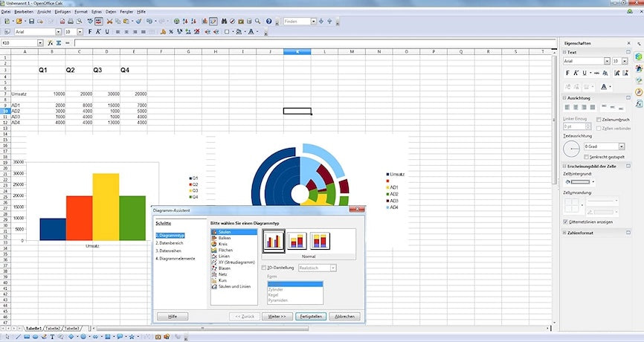Enable the 3D-Darstellung checkbox
Viewport: 644px width, 342px height.
[264, 268]
